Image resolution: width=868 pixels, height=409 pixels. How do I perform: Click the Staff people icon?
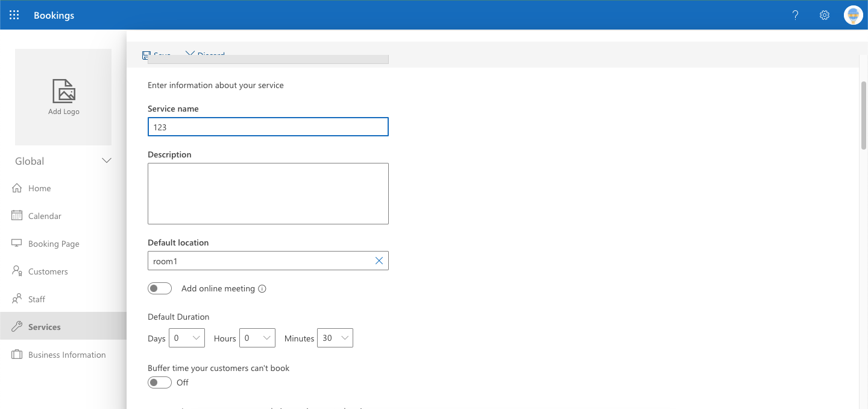17,299
